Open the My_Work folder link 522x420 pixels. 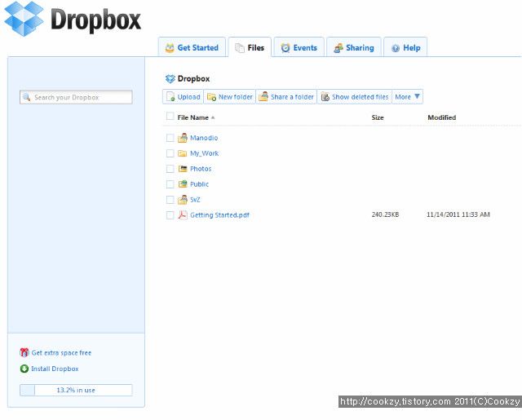click(x=204, y=153)
